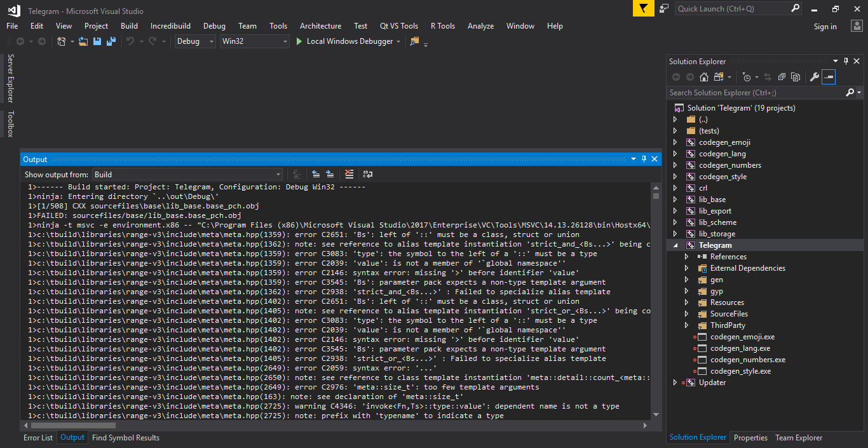The width and height of the screenshot is (868, 448).
Task: Pin the Output window
Action: (x=644, y=159)
